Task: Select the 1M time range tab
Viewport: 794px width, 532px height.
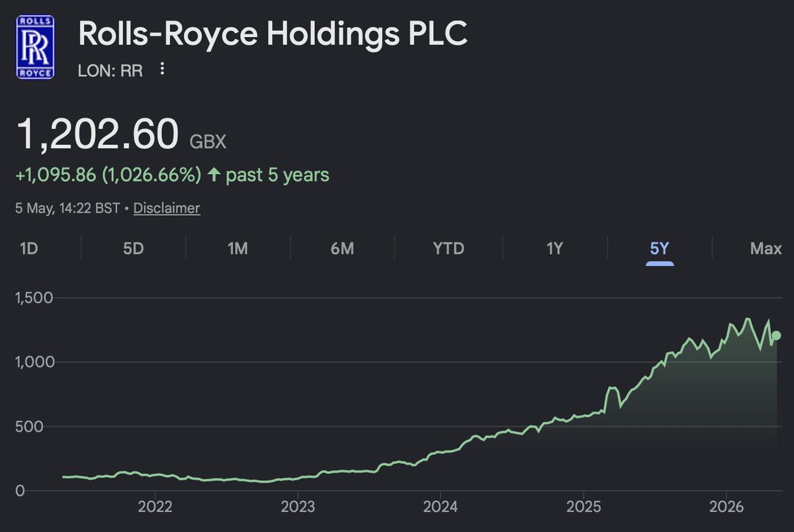Action: (x=238, y=249)
